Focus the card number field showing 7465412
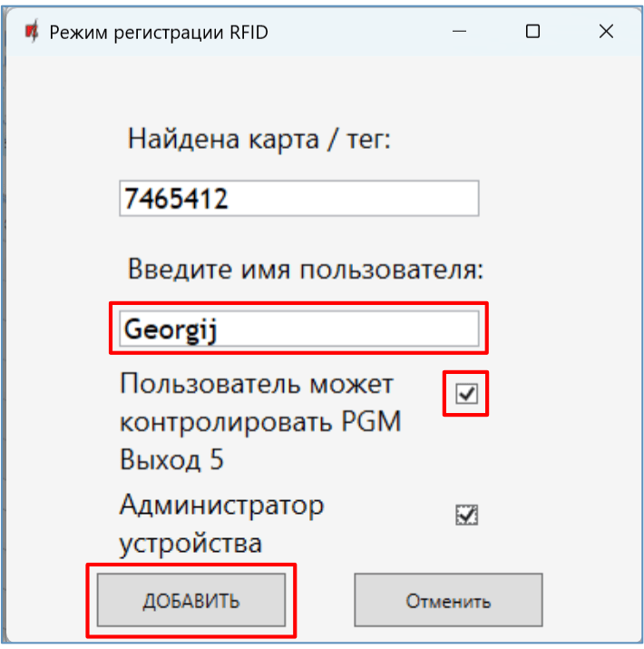The image size is (644, 649). point(298,199)
